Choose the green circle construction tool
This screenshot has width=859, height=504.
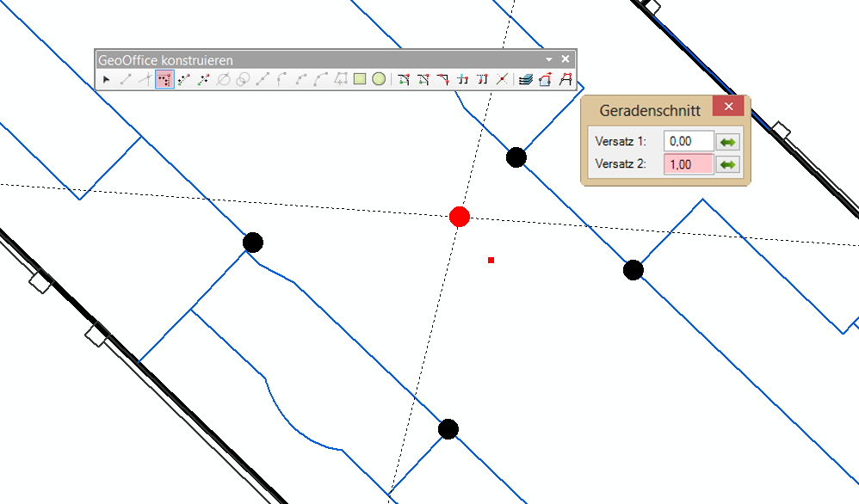[378, 80]
